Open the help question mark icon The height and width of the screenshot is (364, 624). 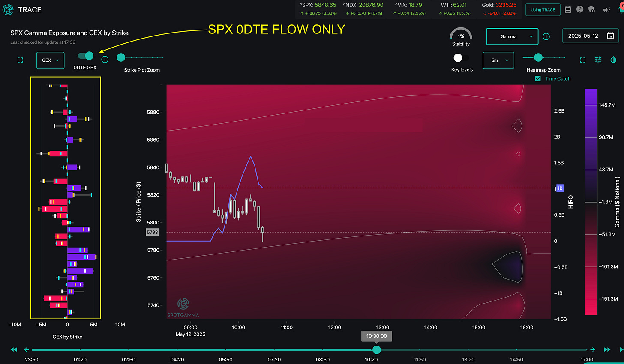coord(579,9)
